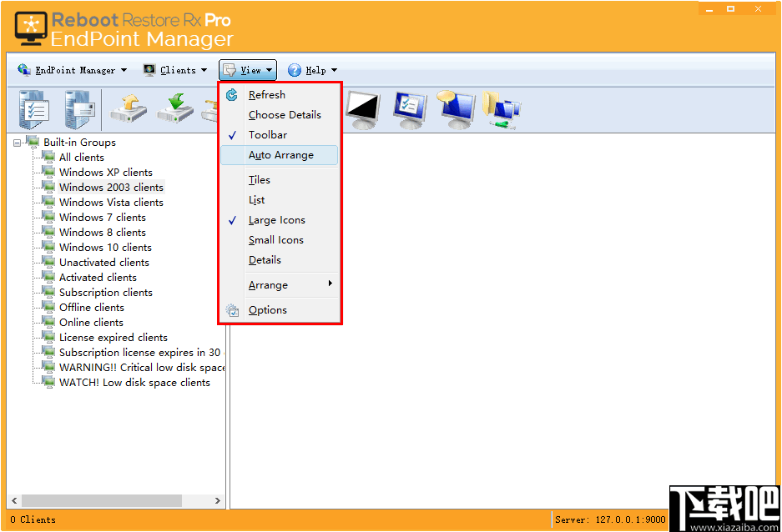The image size is (782, 532).
Task: Open the Help menu label
Action: (x=315, y=70)
